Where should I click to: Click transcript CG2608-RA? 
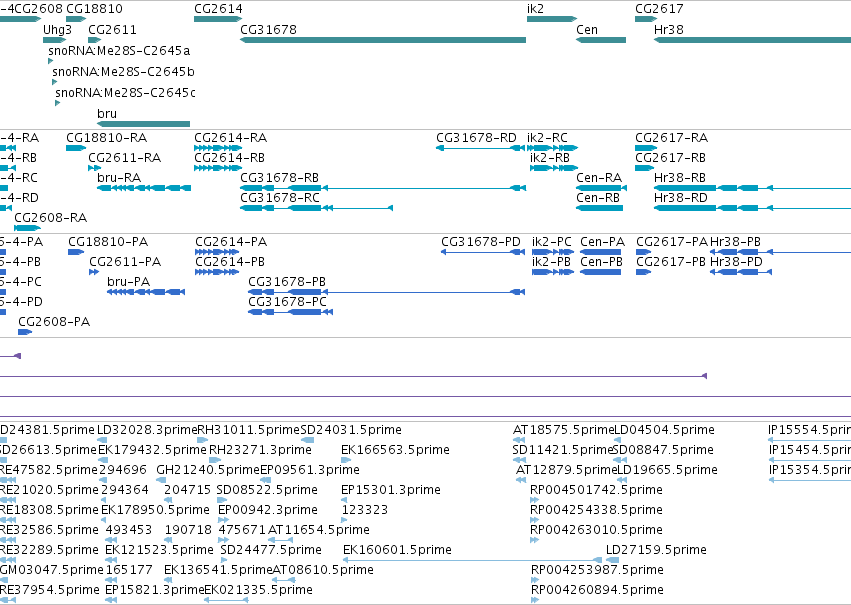[50, 218]
